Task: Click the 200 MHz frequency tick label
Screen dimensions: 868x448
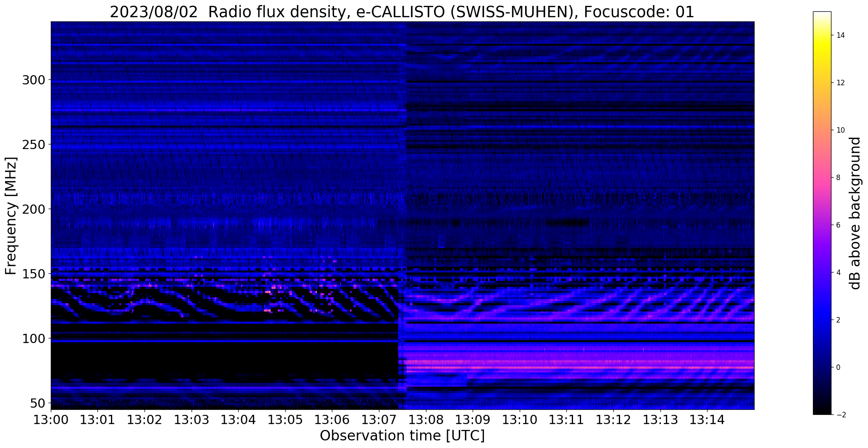Action: [34, 209]
